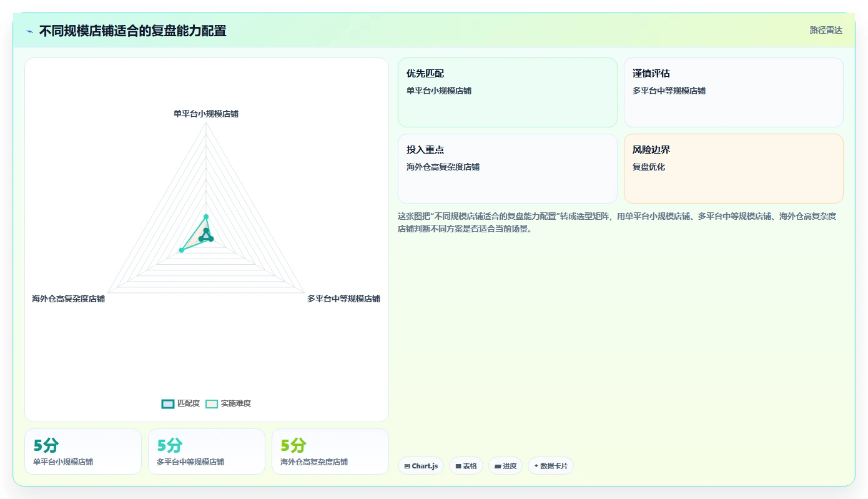Viewport: 868px width, 499px height.
Task: Click the light-teal 实施难度 point on the 海外仓 axis
Action: [x=181, y=250]
